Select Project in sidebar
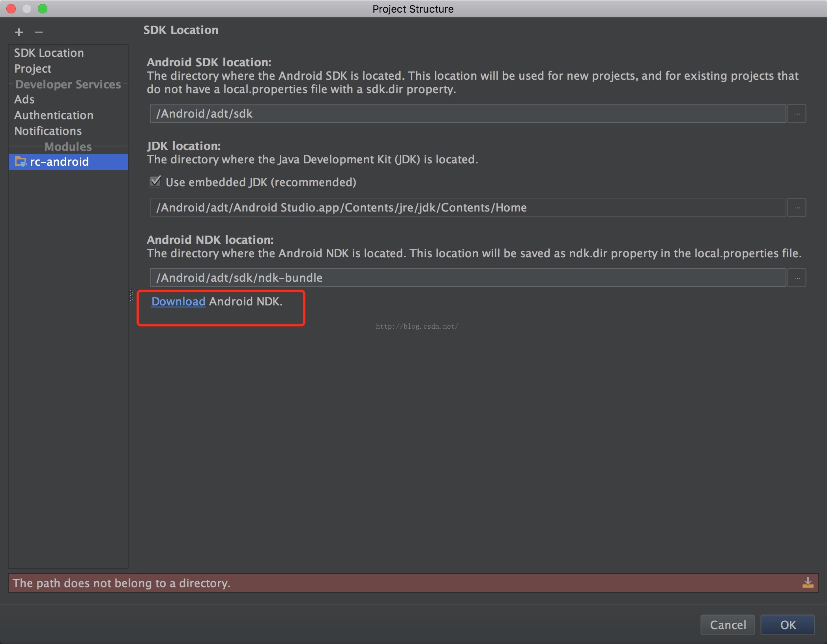Viewport: 827px width, 644px height. 33,69
